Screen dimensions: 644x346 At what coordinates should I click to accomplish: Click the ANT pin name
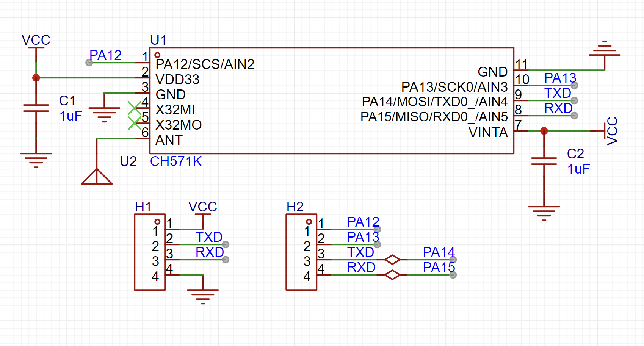[x=169, y=140]
